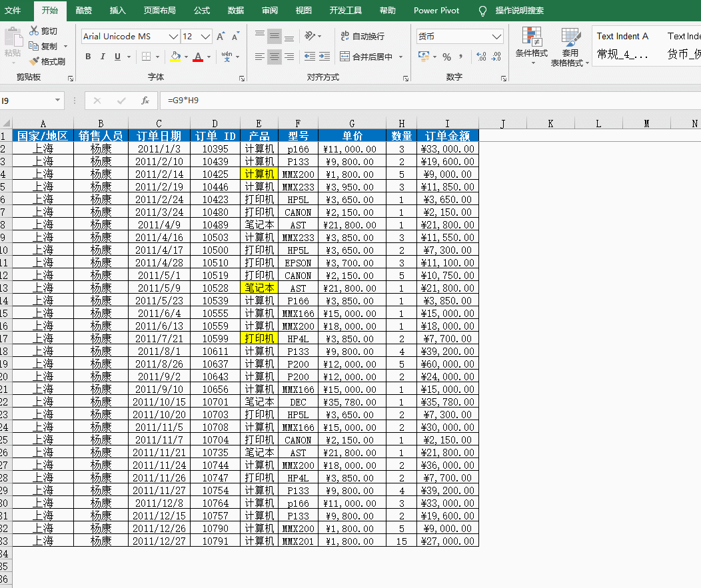Toggle Italic formatting
This screenshot has width=701, height=588.
pyautogui.click(x=103, y=57)
